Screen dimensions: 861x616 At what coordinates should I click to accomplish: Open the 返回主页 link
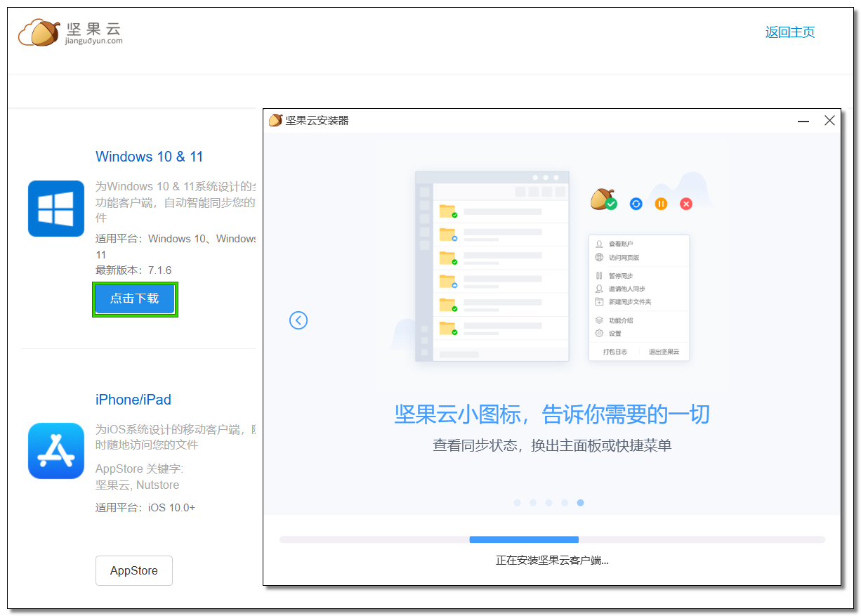790,32
